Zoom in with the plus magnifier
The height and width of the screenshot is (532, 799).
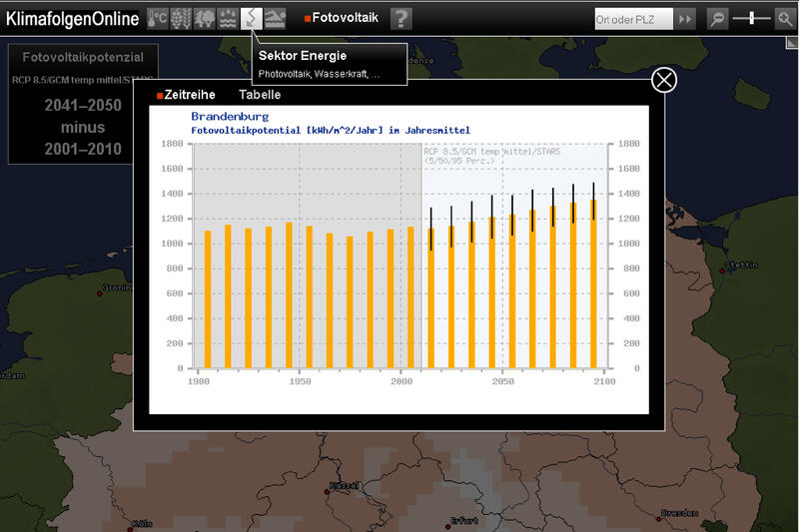[785, 19]
